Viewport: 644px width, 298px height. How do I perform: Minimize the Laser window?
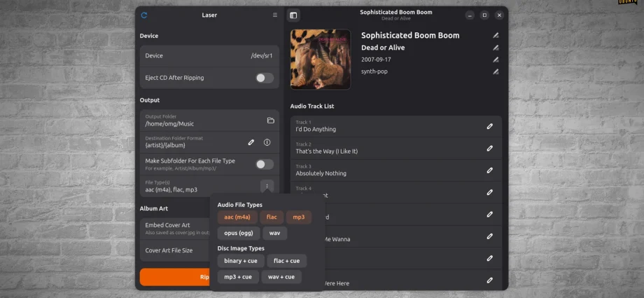470,15
